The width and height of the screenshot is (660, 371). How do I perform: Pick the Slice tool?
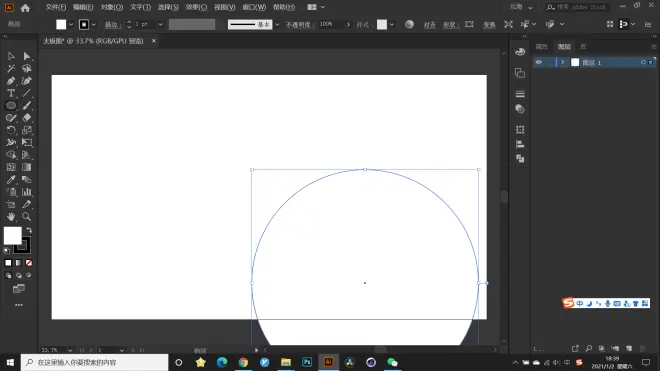click(27, 204)
